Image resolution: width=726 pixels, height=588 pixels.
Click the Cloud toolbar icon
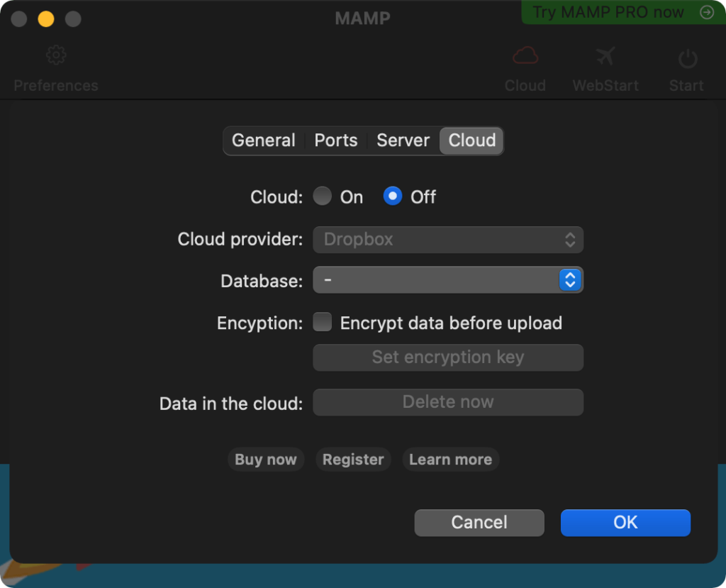(x=525, y=55)
